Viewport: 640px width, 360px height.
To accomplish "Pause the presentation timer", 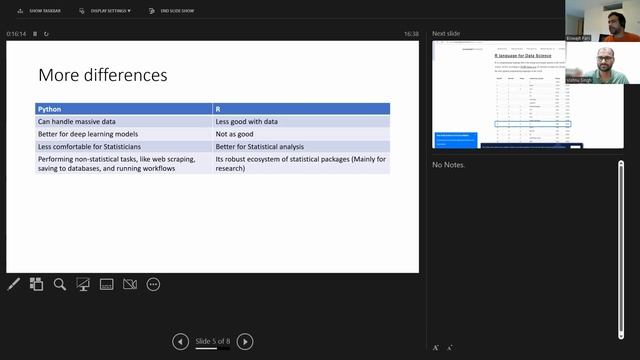I will (x=35, y=34).
